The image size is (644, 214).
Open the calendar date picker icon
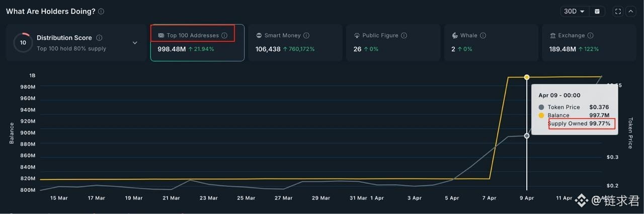(597, 11)
